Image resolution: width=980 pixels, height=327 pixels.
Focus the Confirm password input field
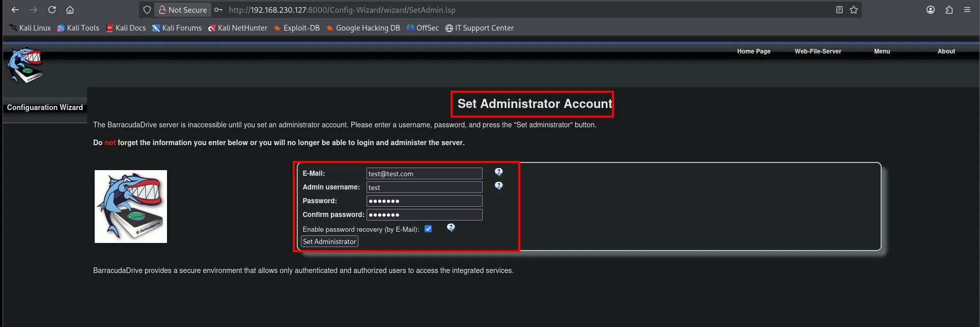click(425, 215)
